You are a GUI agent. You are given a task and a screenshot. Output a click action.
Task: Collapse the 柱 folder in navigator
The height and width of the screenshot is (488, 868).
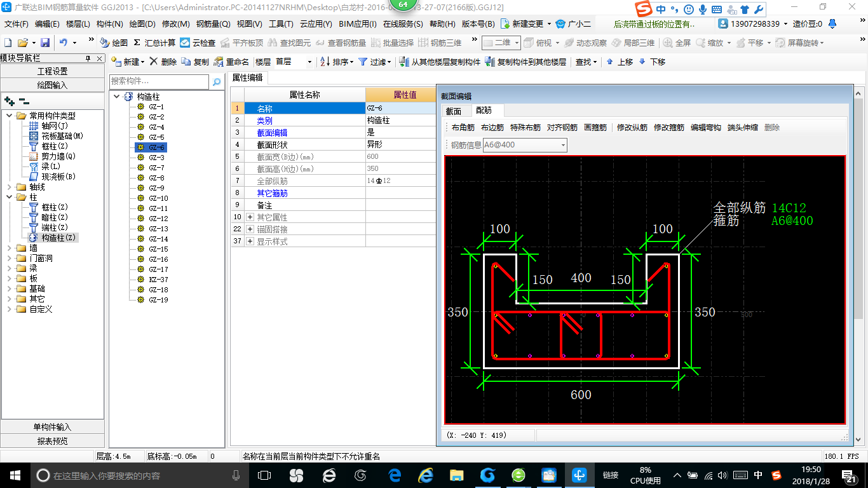pos(9,197)
